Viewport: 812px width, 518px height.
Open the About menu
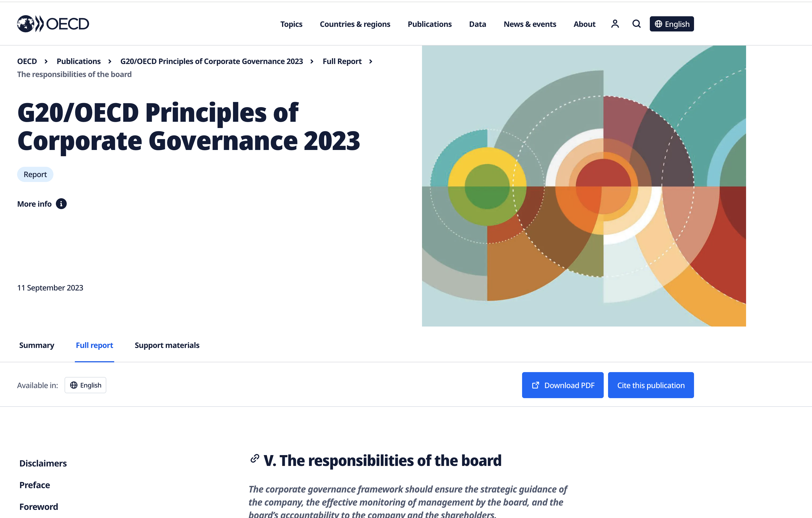click(584, 24)
